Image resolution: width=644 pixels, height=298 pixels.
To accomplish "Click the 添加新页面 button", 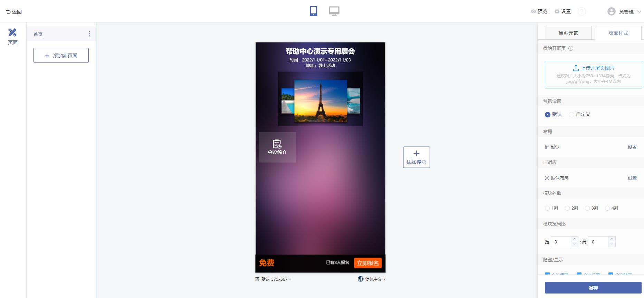I will (61, 55).
